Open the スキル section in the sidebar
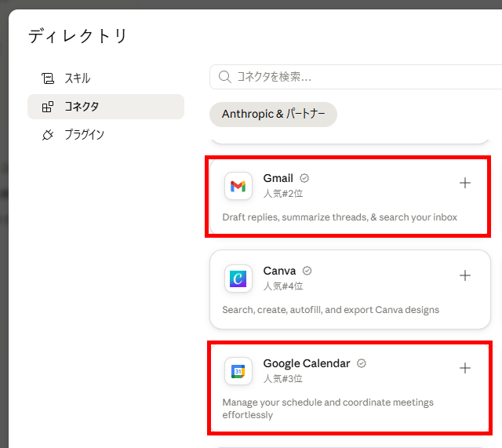Viewport: 502px width, 448px height. pos(106,78)
